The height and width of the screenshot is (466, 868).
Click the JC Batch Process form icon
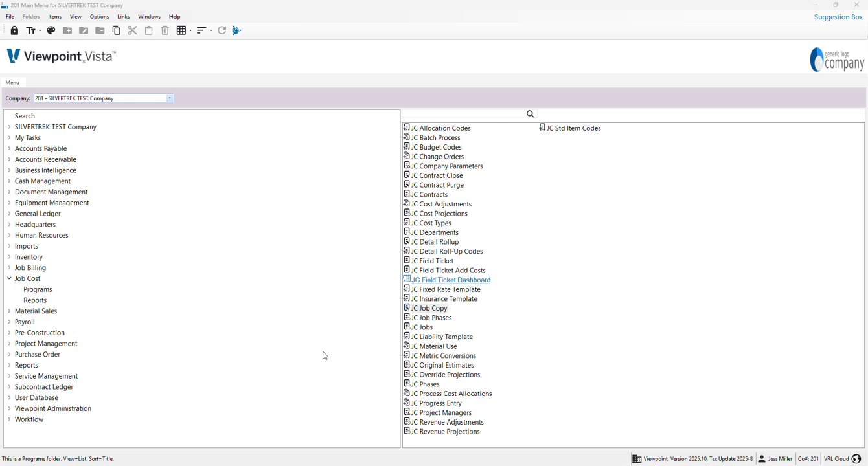407,137
